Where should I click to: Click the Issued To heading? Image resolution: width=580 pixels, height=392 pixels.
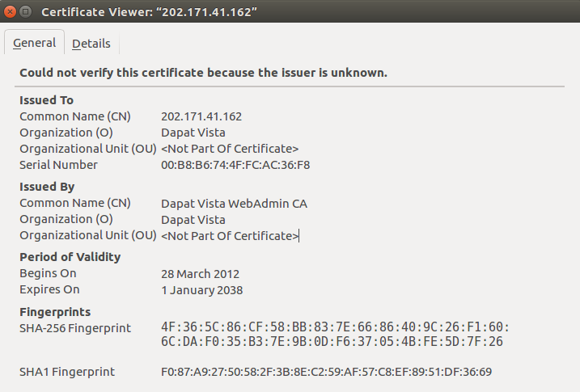point(46,100)
